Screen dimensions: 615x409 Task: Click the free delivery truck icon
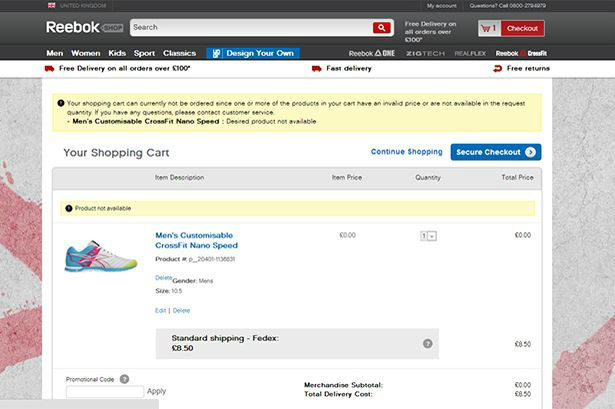coord(49,69)
